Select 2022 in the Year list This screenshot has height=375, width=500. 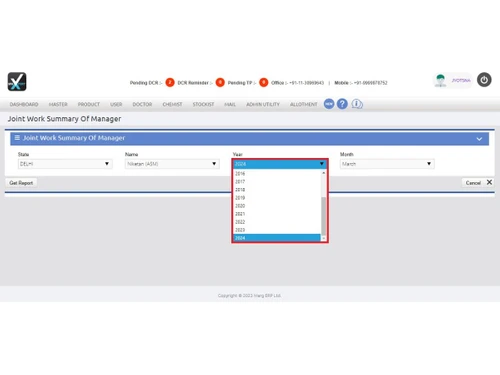tap(277, 222)
